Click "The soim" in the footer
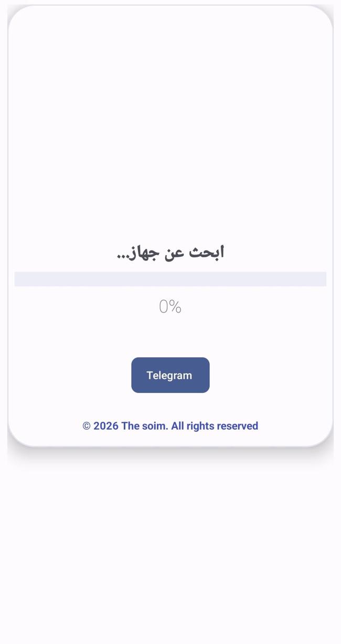This screenshot has width=341, height=644. coord(144,426)
